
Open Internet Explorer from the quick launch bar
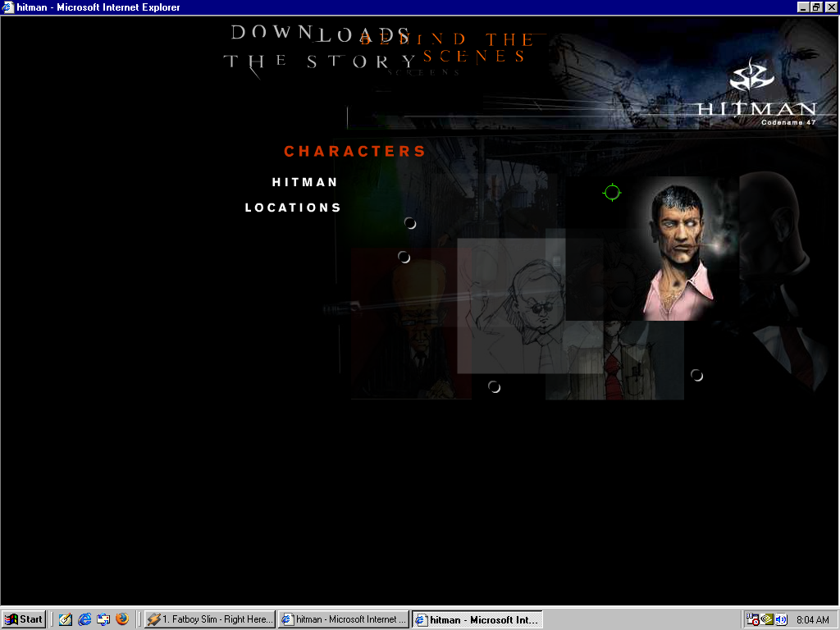point(84,619)
